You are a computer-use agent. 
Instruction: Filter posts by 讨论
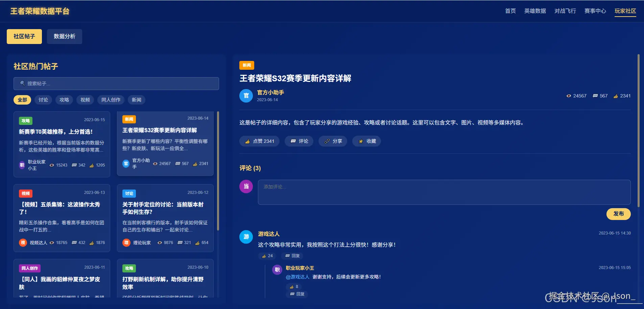point(43,100)
